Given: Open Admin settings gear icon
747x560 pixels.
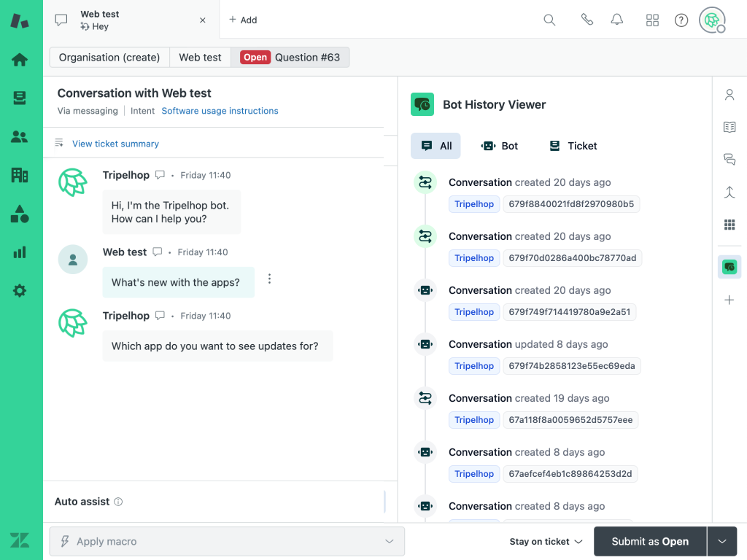Looking at the screenshot, I should (20, 291).
